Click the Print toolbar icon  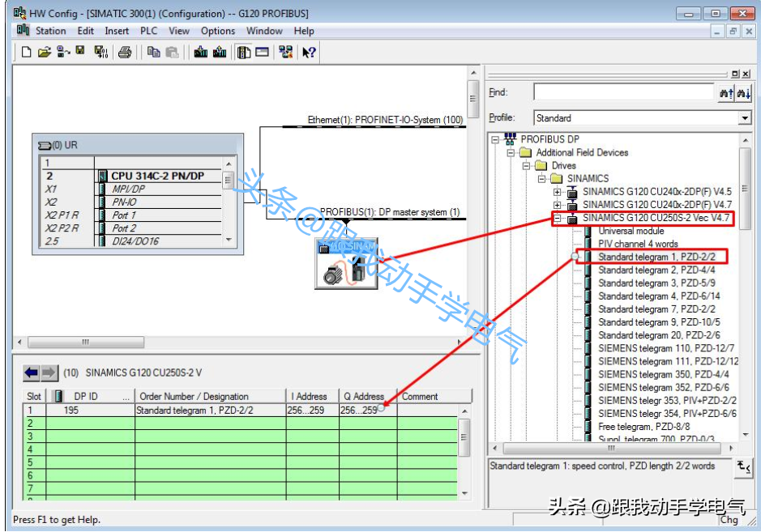click(x=125, y=53)
